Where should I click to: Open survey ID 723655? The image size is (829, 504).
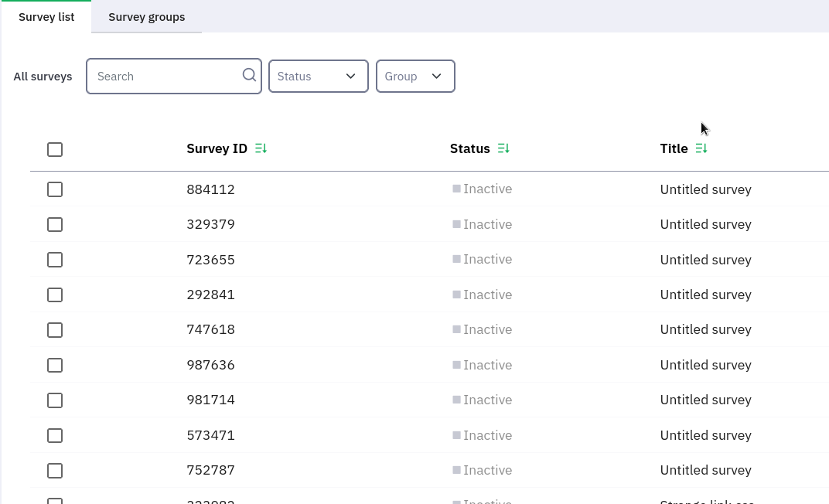[x=210, y=260]
